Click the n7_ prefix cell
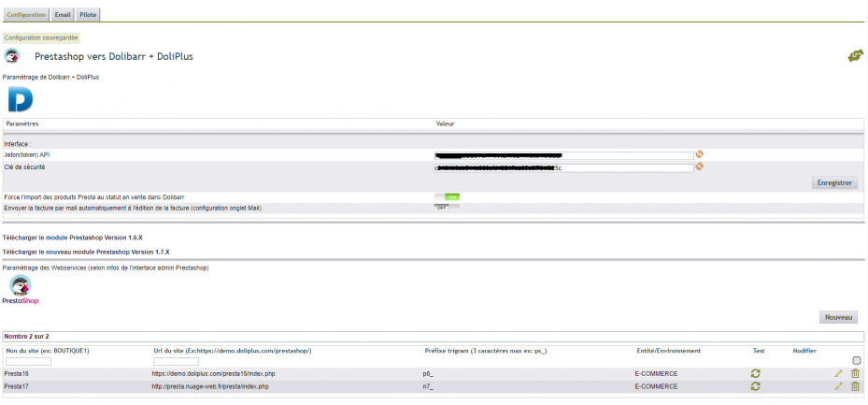The width and height of the screenshot is (868, 405). click(x=428, y=386)
